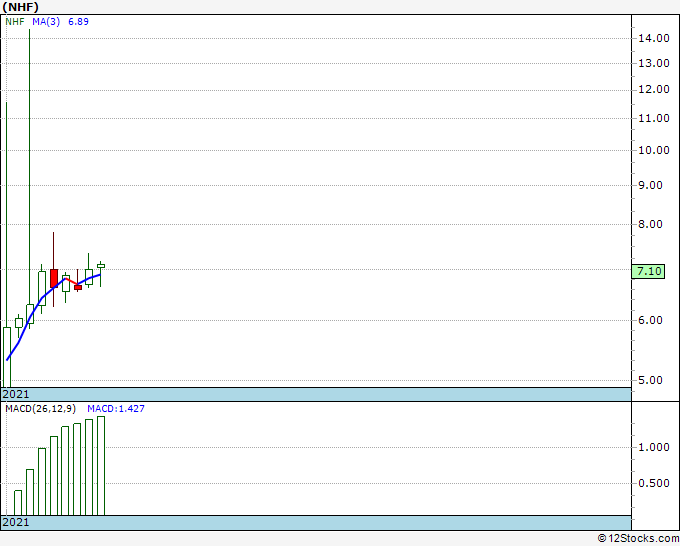The image size is (680, 546).
Task: Open the 12Stocks.com copyright link
Action: (638, 539)
